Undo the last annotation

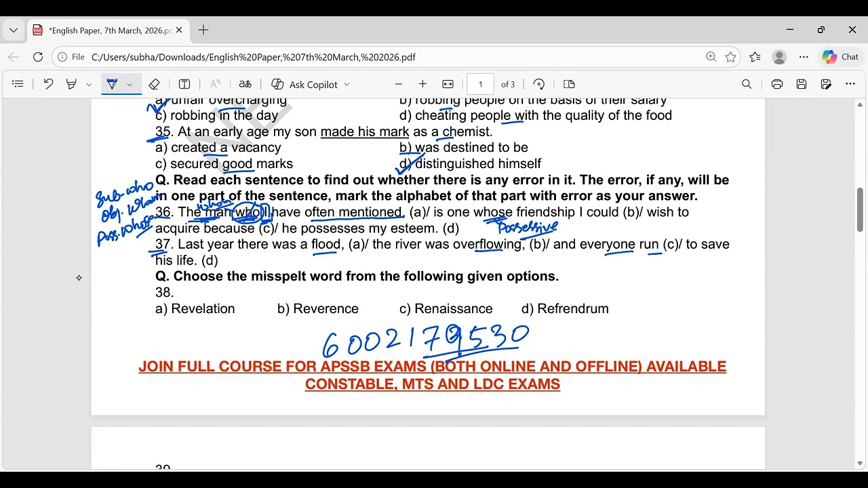coord(48,84)
